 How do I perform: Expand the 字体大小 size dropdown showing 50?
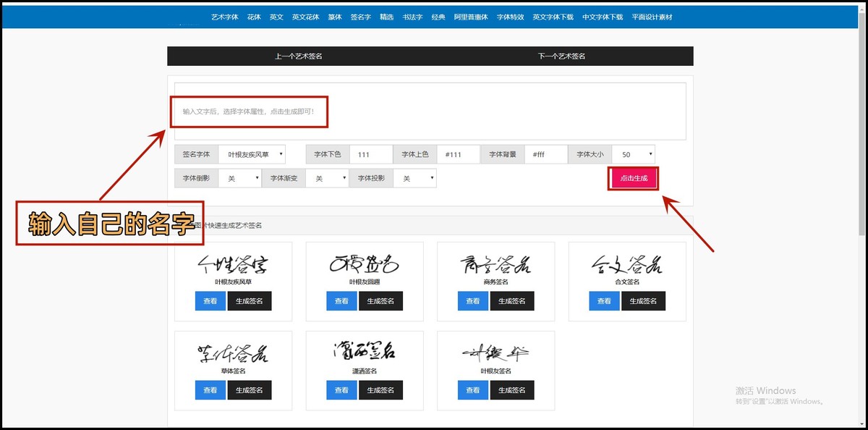(633, 153)
